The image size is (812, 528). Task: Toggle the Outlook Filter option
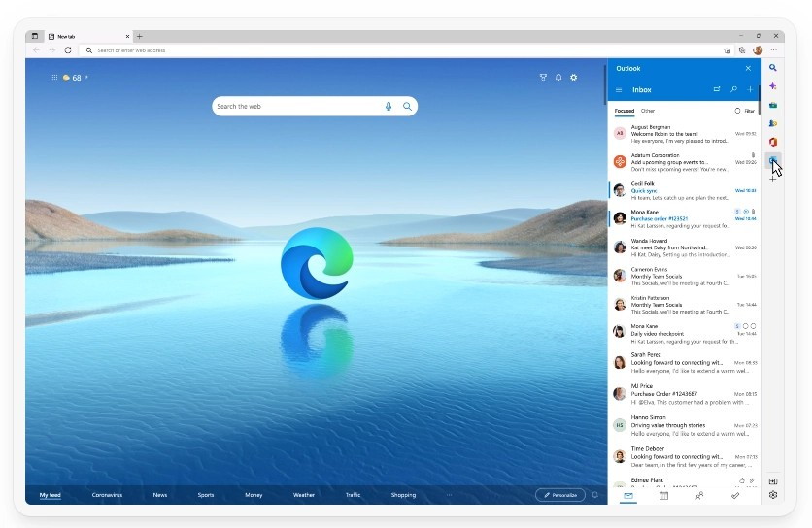point(745,112)
